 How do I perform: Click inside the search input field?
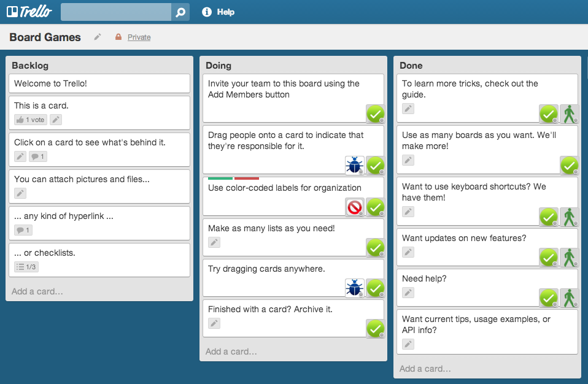pos(114,11)
